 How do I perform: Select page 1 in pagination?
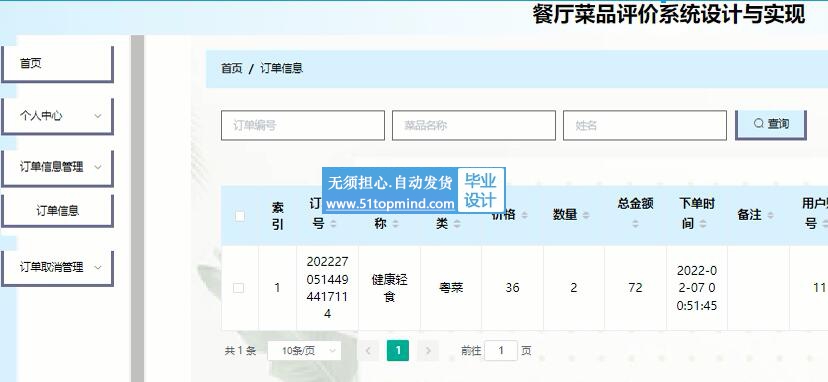point(398,351)
